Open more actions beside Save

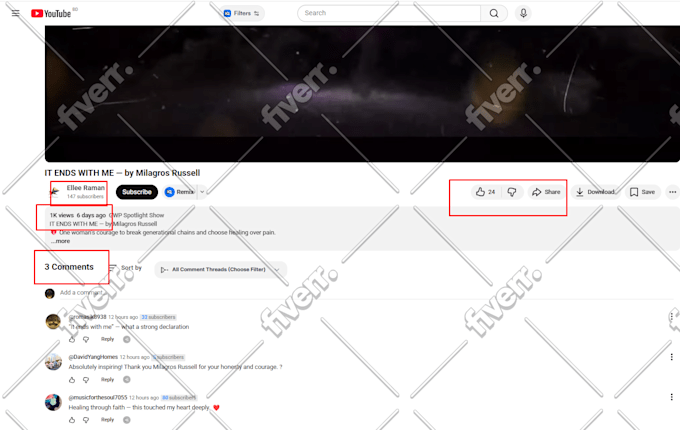(673, 192)
